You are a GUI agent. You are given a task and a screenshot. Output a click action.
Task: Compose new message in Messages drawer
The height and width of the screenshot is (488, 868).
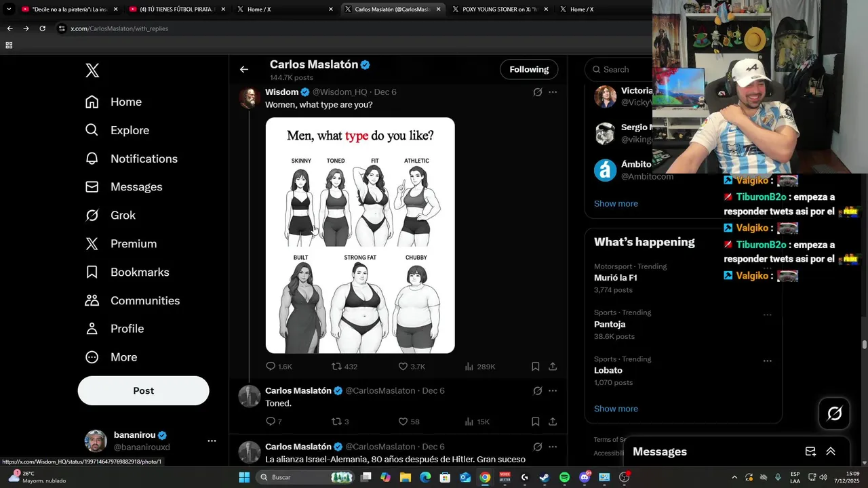(810, 451)
